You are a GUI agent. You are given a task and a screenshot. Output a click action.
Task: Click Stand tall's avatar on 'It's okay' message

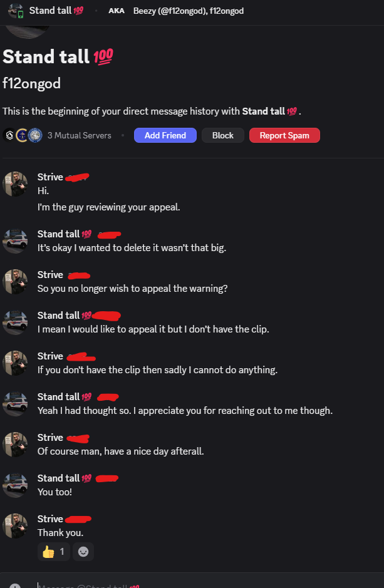click(x=15, y=241)
